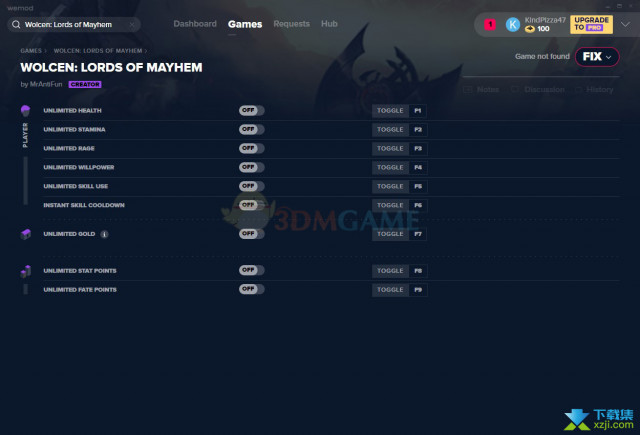Open the History tab
The height and width of the screenshot is (435, 640).
594,89
